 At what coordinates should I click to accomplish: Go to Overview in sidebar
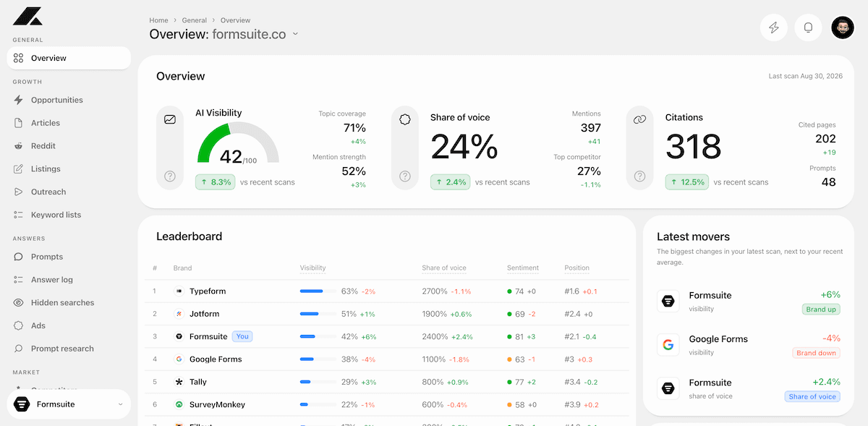point(69,58)
